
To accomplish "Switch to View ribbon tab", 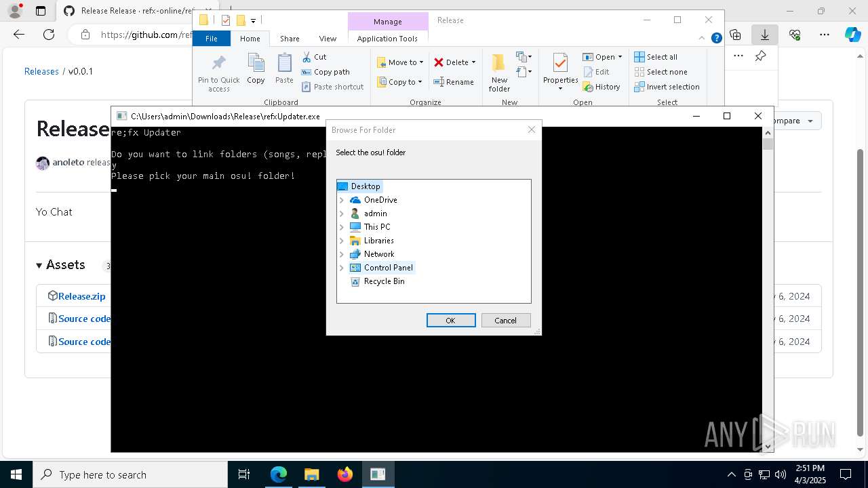I will pos(328,39).
